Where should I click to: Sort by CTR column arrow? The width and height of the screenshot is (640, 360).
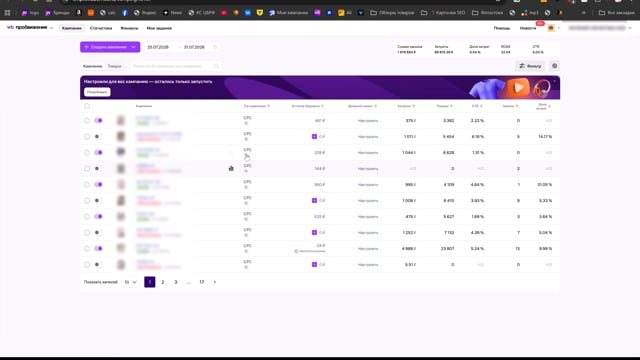click(481, 106)
